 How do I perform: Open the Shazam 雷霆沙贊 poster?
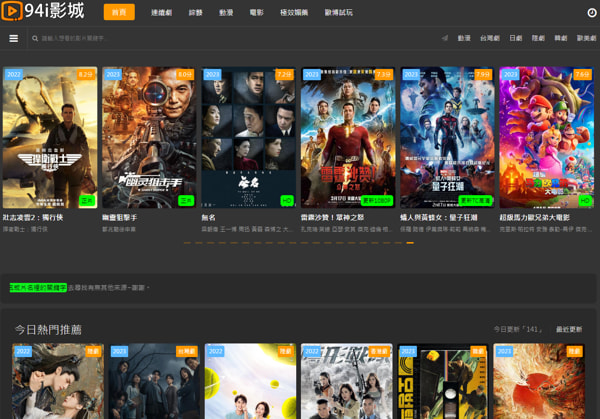347,137
